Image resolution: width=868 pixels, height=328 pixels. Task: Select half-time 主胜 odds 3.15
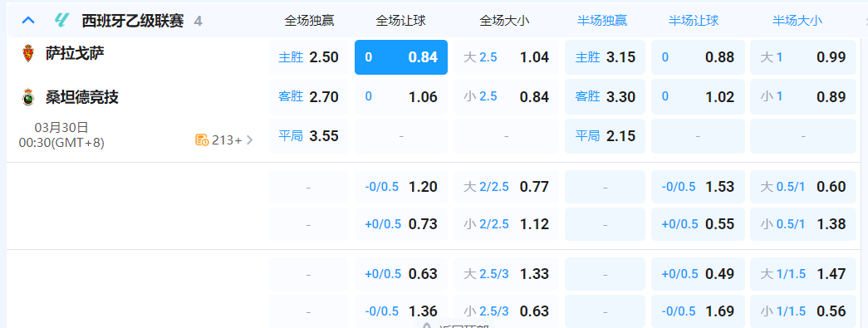click(x=605, y=57)
